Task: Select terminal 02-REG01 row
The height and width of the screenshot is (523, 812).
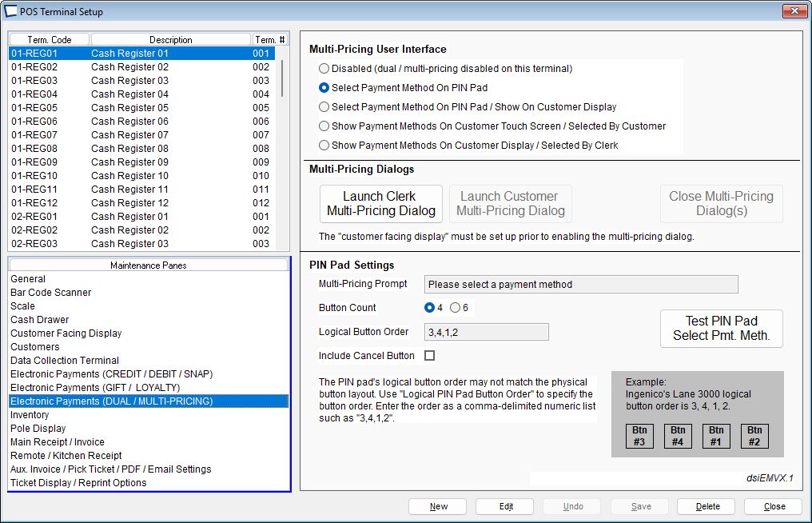Action: coord(141,216)
